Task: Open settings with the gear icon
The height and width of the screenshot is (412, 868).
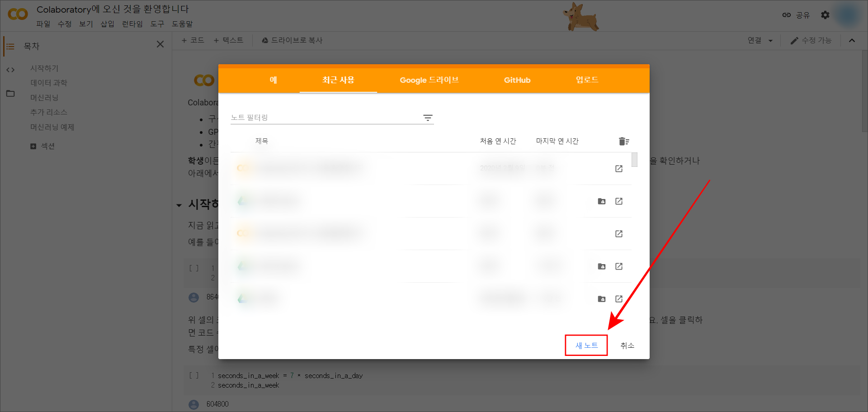Action: [x=825, y=15]
